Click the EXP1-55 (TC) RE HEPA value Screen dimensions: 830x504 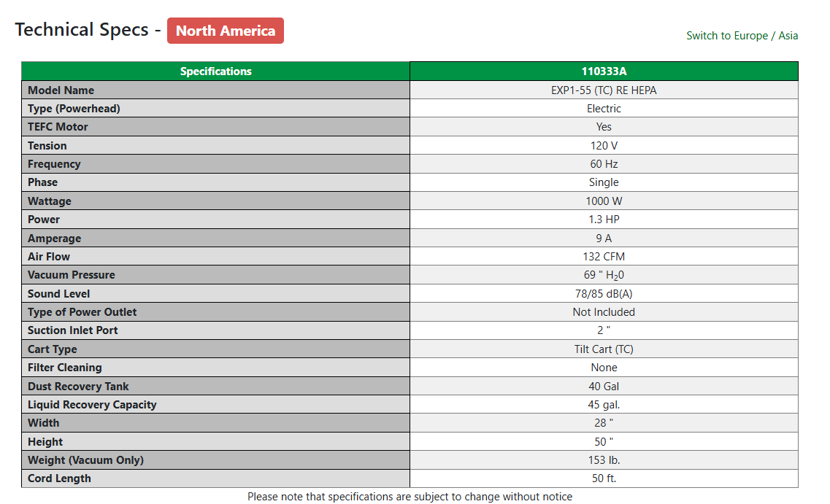[x=604, y=90]
